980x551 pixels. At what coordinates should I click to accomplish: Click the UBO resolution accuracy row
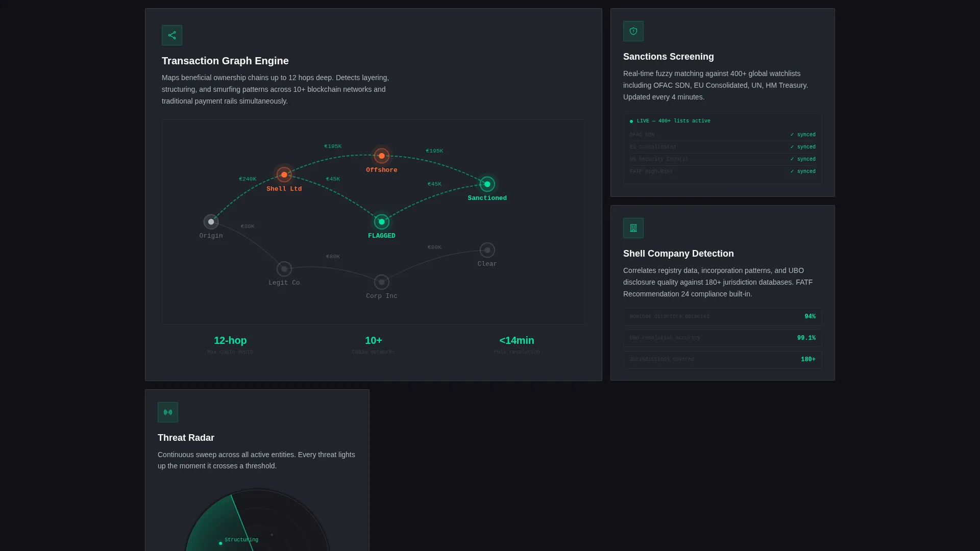click(x=723, y=338)
